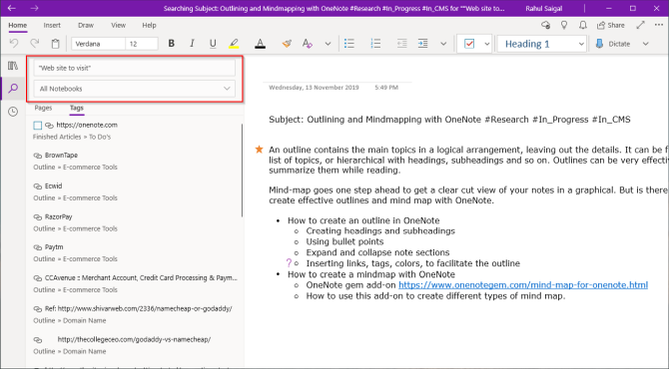Change the Verdana font name box
669x369 pixels.
[99, 44]
